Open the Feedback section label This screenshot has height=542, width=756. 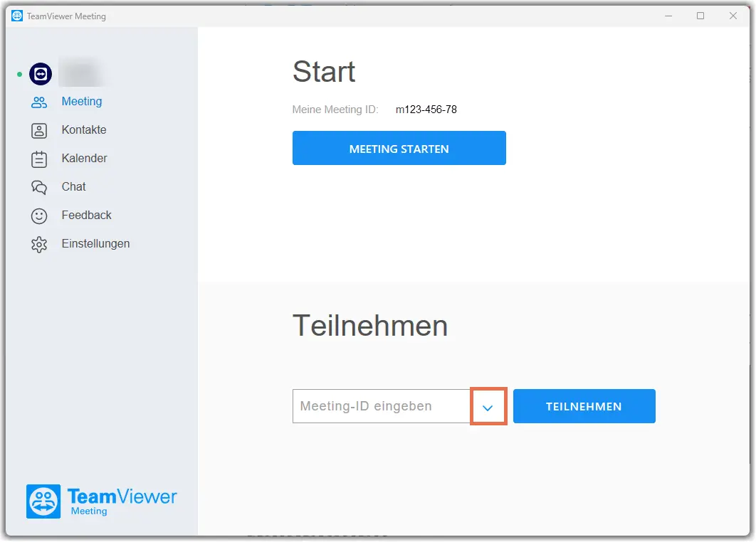86,215
